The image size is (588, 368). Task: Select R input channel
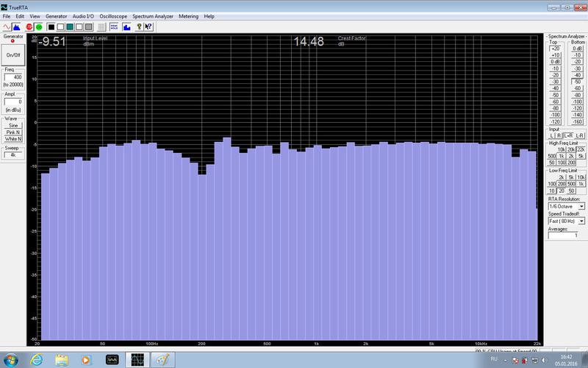[559, 135]
